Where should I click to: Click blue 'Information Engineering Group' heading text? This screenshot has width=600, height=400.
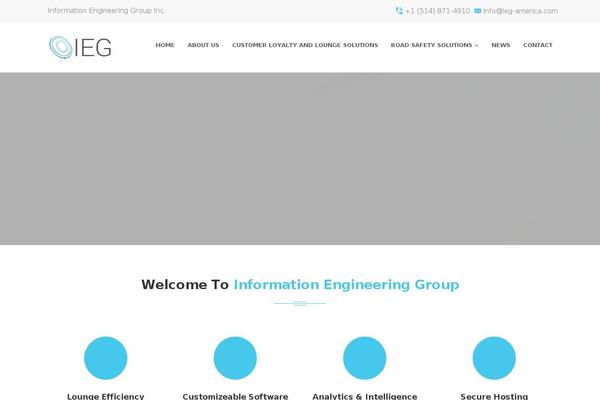pyautogui.click(x=346, y=284)
